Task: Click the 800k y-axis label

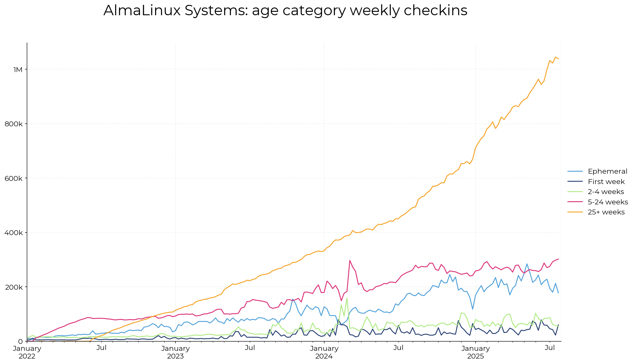Action: pos(13,124)
